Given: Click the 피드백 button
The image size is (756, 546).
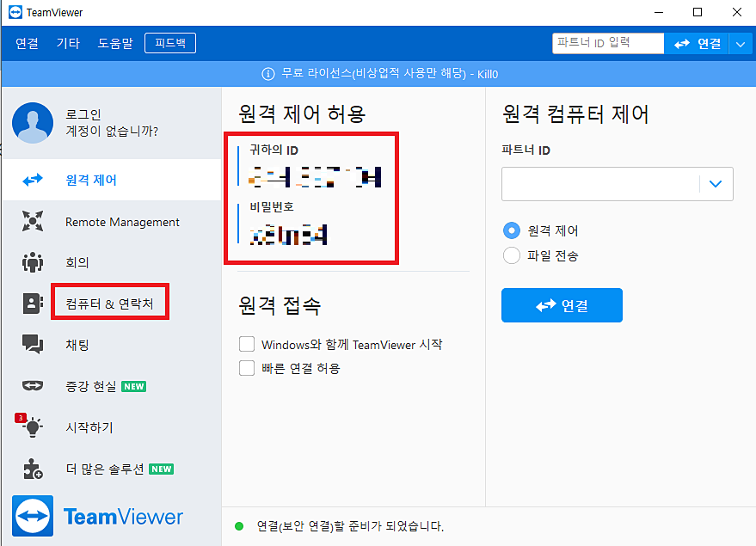Looking at the screenshot, I should (x=170, y=43).
